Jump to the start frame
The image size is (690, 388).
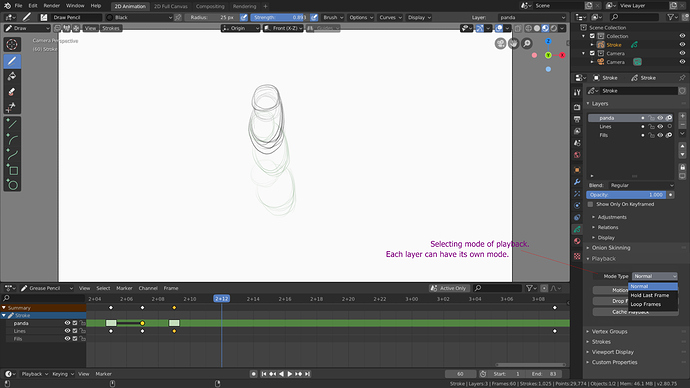264,374
